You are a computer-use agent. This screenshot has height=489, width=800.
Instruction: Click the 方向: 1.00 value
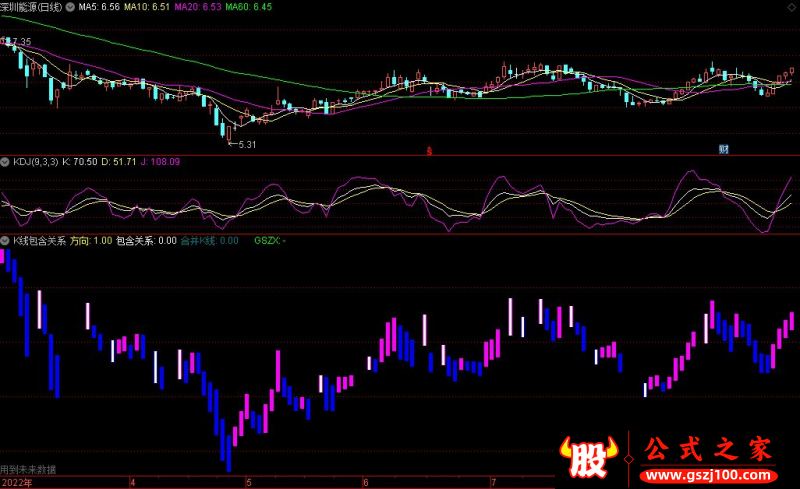[x=91, y=240]
